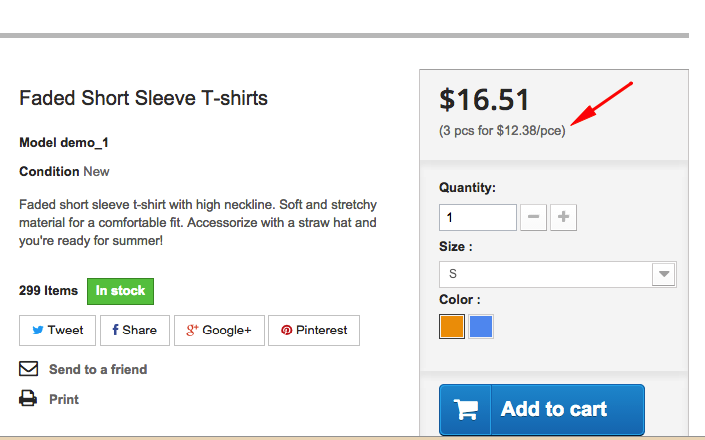Decrease quantity with the minus button
The width and height of the screenshot is (705, 440).
[x=533, y=217]
